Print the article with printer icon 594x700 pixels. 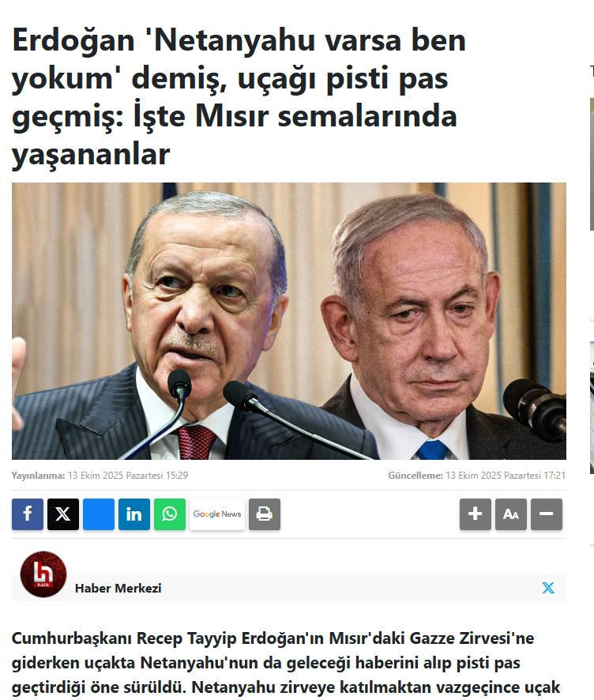point(265,514)
